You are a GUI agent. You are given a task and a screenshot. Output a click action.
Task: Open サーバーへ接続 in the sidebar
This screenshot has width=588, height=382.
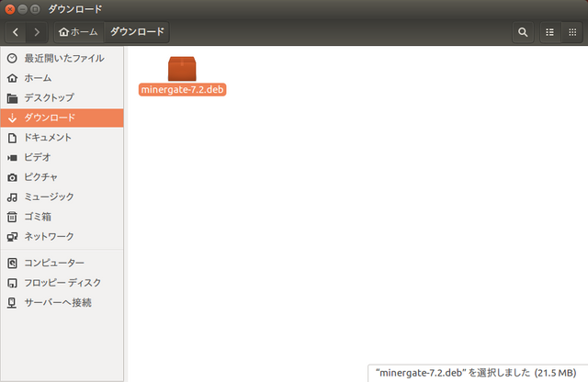(62, 303)
